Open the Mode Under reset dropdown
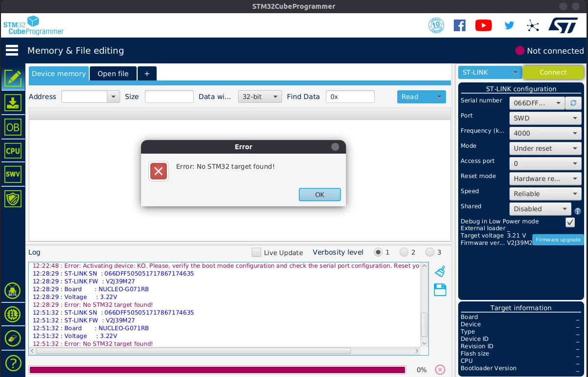Screen dimensions: 588x377 click(x=545, y=148)
